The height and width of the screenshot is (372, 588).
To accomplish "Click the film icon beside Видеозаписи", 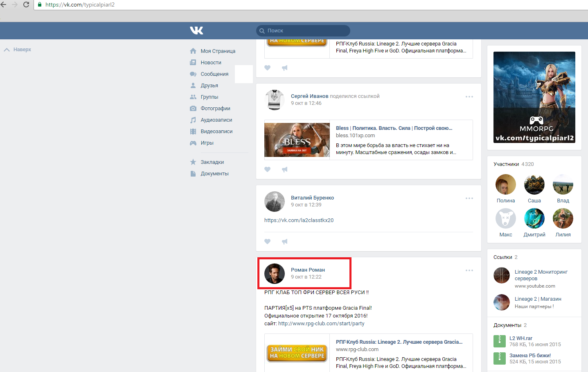I will (193, 132).
